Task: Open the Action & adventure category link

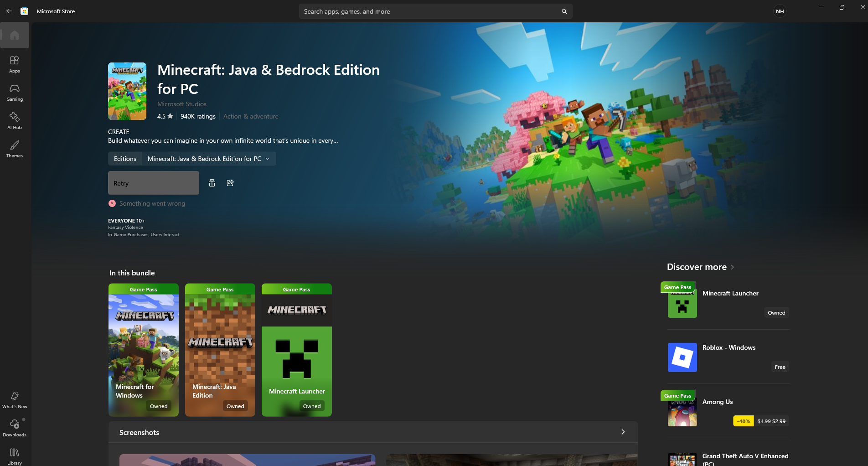Action: click(x=251, y=116)
